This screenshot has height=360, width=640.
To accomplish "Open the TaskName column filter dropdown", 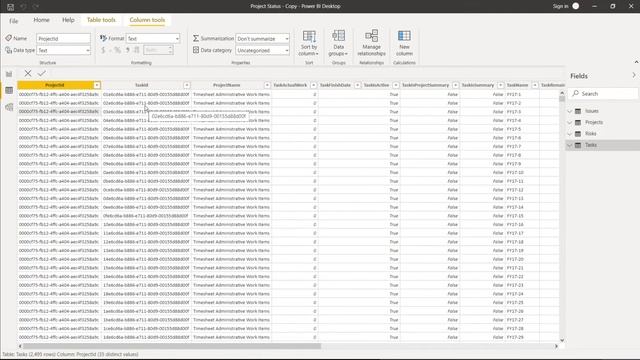I will tap(535, 85).
